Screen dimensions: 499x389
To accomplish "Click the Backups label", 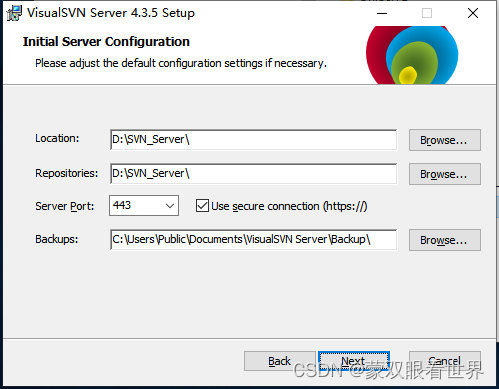I will tap(57, 239).
